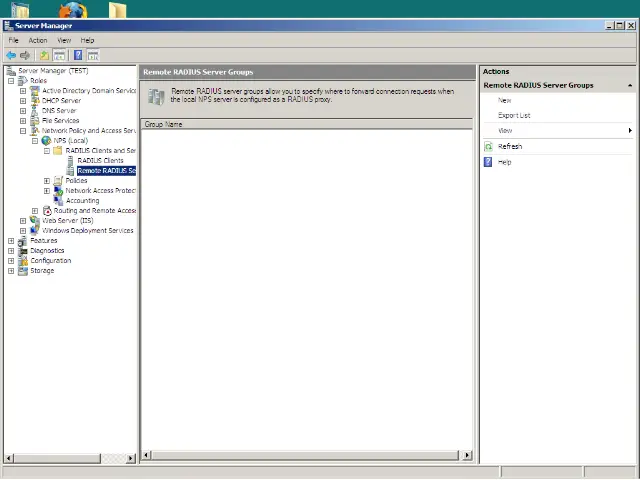640x480 pixels.
Task: Expand the DHCP Server node
Action: tap(23, 101)
